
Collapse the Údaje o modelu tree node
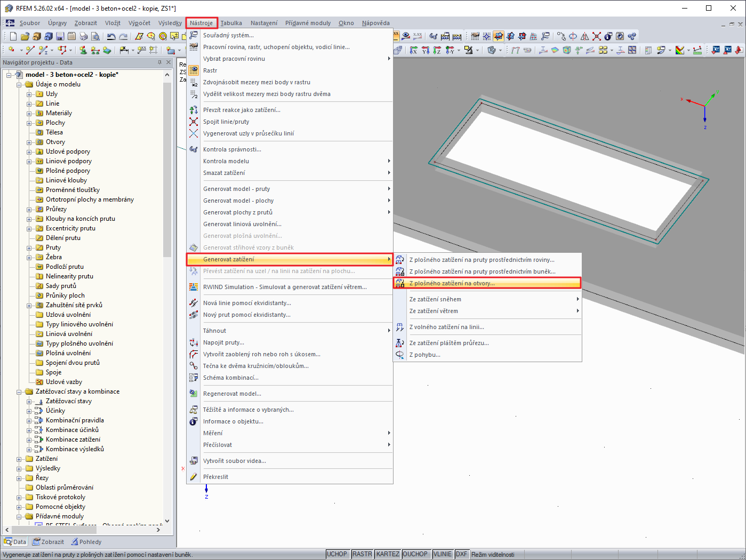tap(19, 84)
